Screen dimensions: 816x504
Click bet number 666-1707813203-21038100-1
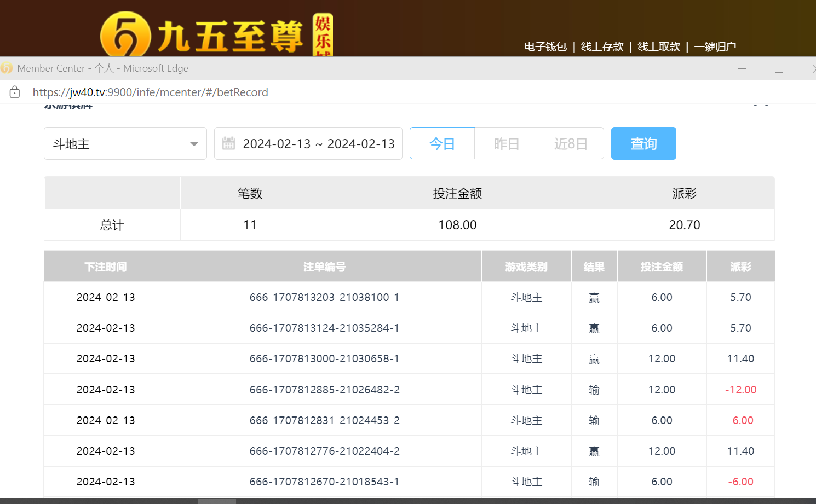[324, 297]
